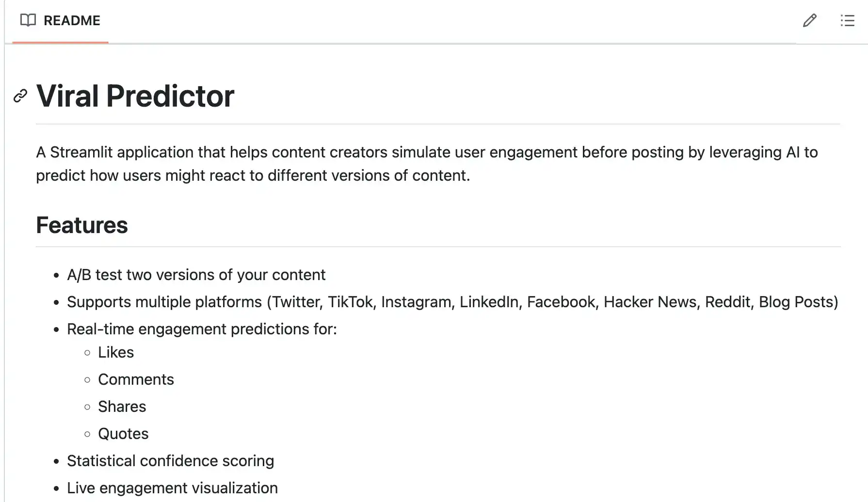The height and width of the screenshot is (502, 868).
Task: Click the book icon next to README
Action: [x=28, y=20]
